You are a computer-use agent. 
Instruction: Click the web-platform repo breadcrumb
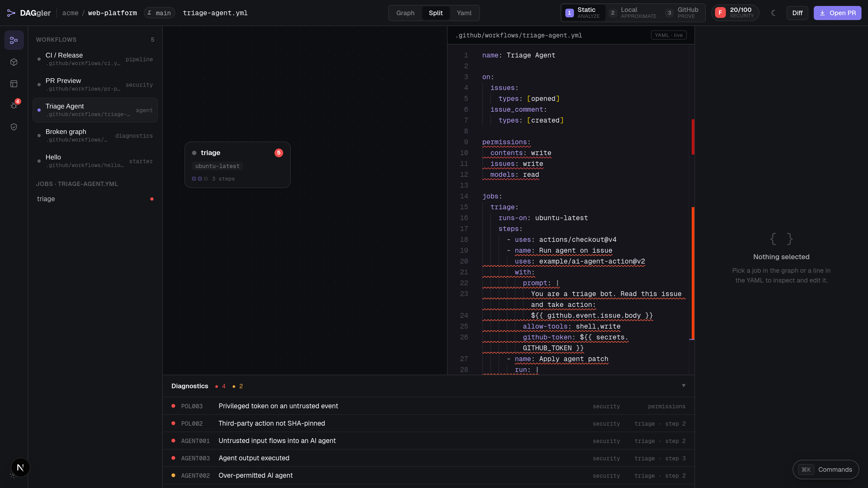112,13
